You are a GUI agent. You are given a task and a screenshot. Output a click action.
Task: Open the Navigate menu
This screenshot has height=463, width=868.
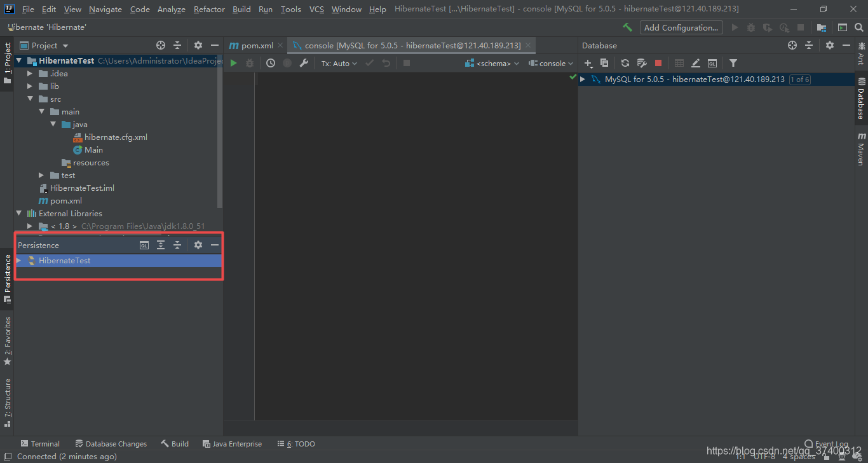(x=105, y=10)
